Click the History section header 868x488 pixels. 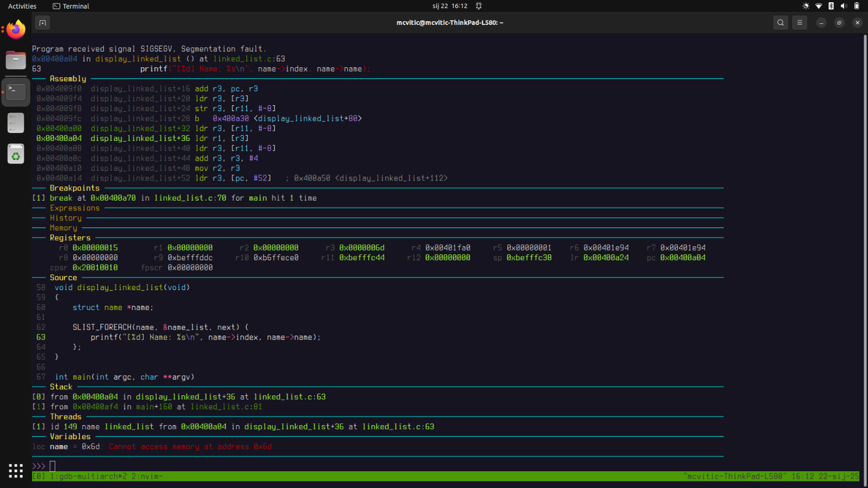point(66,218)
